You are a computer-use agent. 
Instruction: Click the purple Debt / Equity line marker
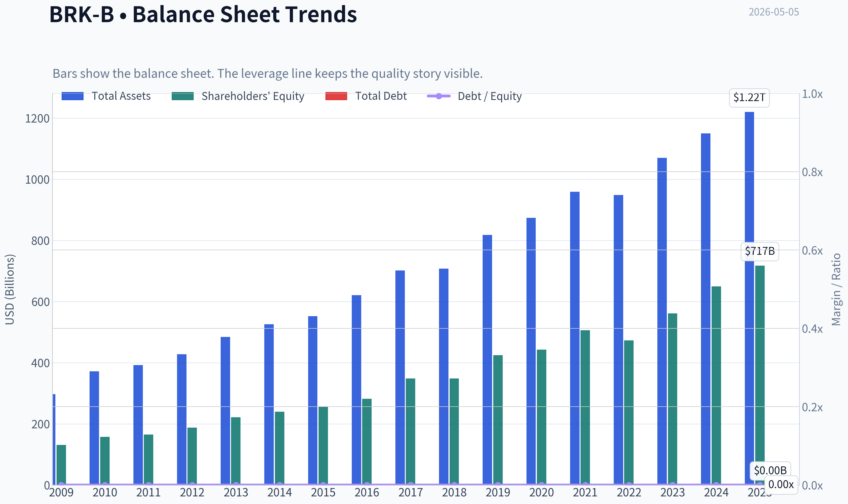coord(439,96)
